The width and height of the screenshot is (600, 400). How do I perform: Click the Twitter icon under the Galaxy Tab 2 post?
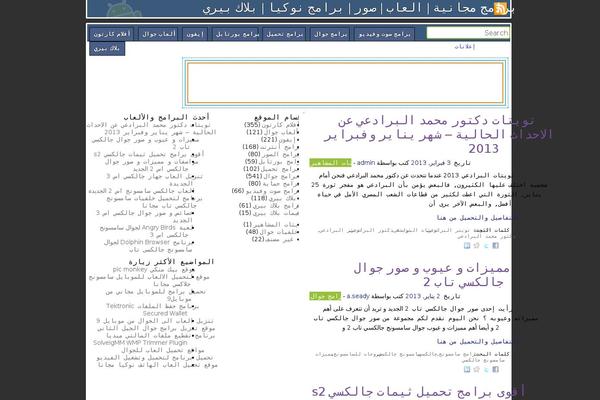[486, 369]
